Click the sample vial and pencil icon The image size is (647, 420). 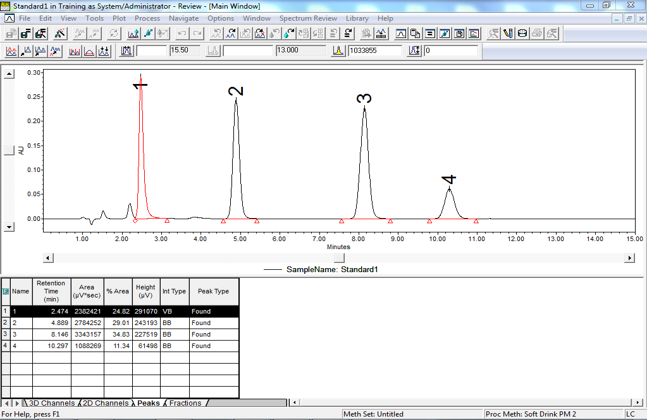click(x=508, y=33)
